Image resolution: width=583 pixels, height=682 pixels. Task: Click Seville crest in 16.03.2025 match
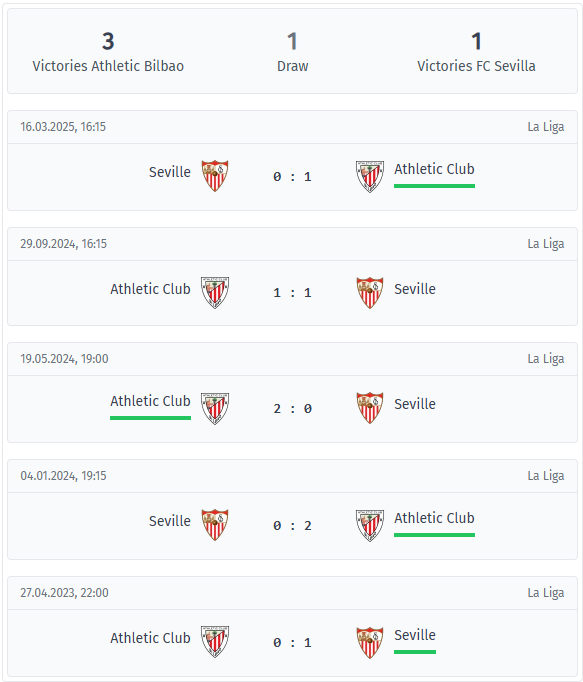click(215, 176)
